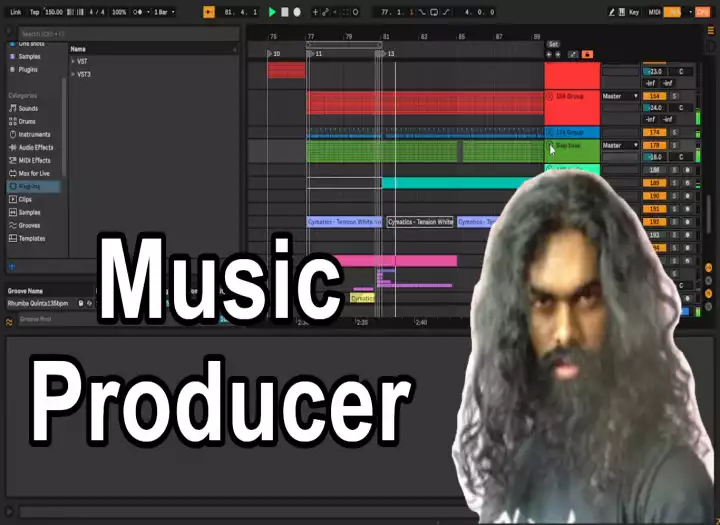Click the automation mode icon beside lock
The width and height of the screenshot is (720, 525).
point(573,55)
